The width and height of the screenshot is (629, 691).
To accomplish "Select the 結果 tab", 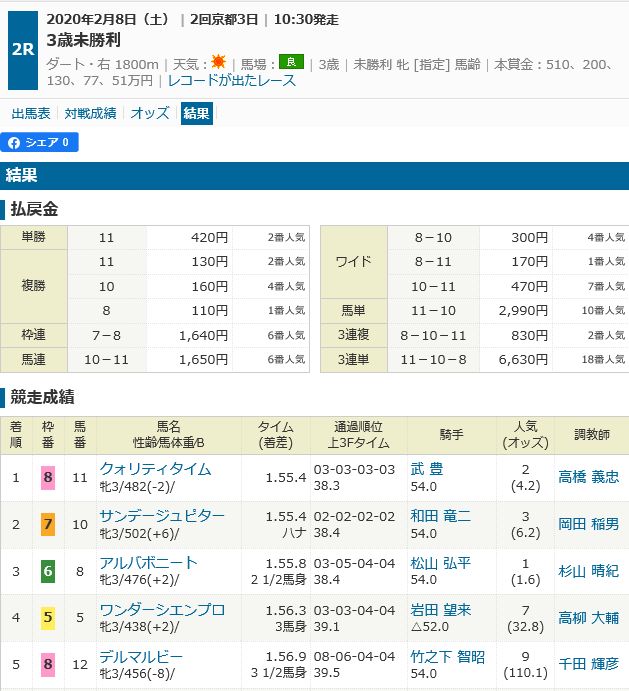I will click(x=197, y=113).
